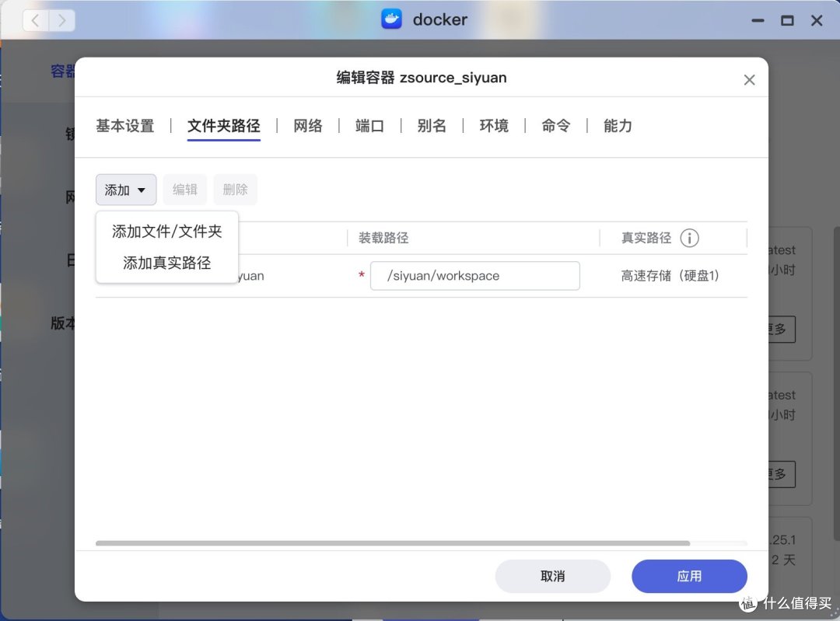Viewport: 840px width, 621px height.
Task: Open the 网络 tab
Action: (x=307, y=126)
